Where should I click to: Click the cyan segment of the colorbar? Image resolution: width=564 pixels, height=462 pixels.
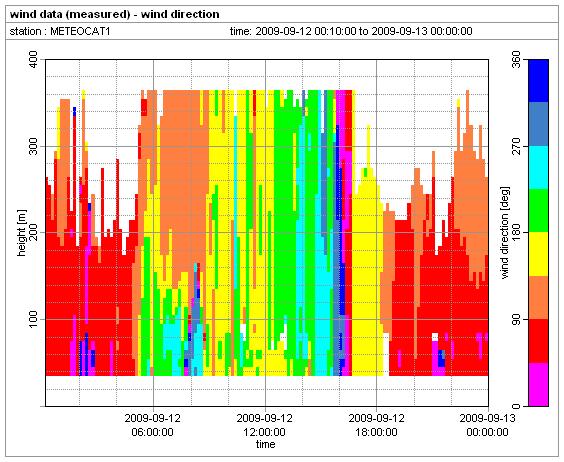pyautogui.click(x=538, y=168)
